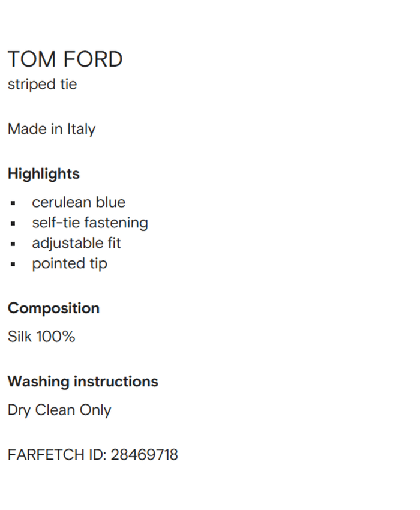The width and height of the screenshot is (420, 510).
Task: Click the bullet before 'self-tie fastening'
Action: (13, 223)
